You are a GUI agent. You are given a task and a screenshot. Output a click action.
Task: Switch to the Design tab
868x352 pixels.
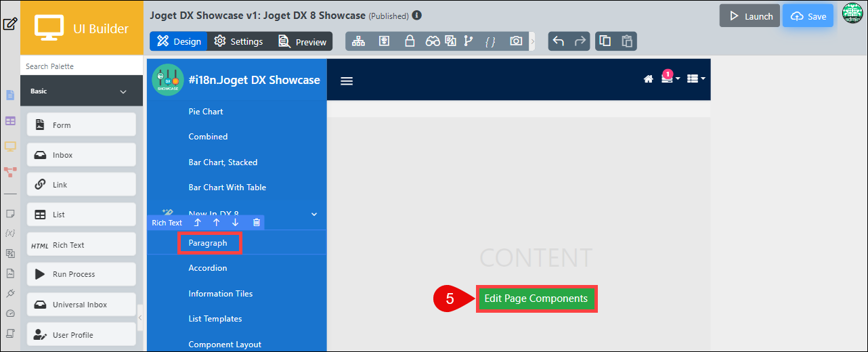179,41
